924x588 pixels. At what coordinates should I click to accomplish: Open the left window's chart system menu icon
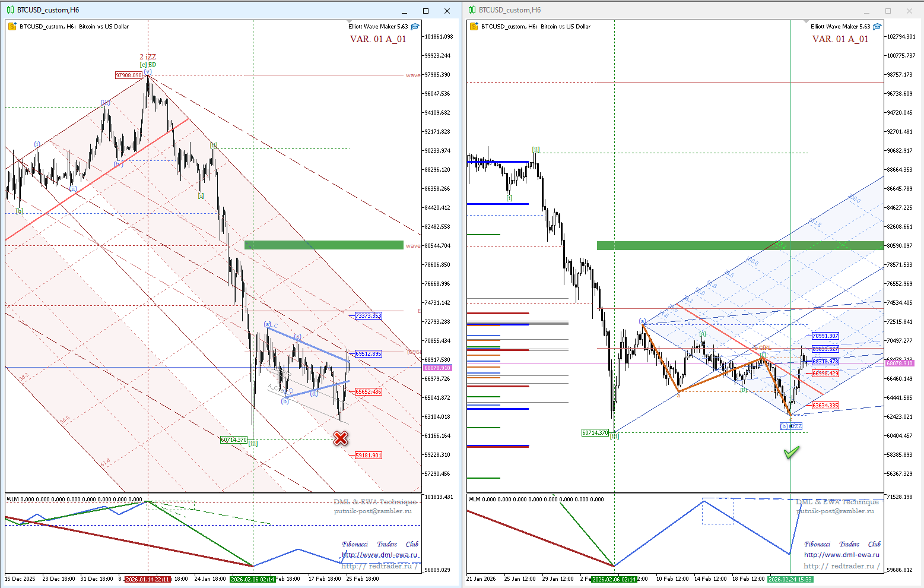[x=10, y=10]
